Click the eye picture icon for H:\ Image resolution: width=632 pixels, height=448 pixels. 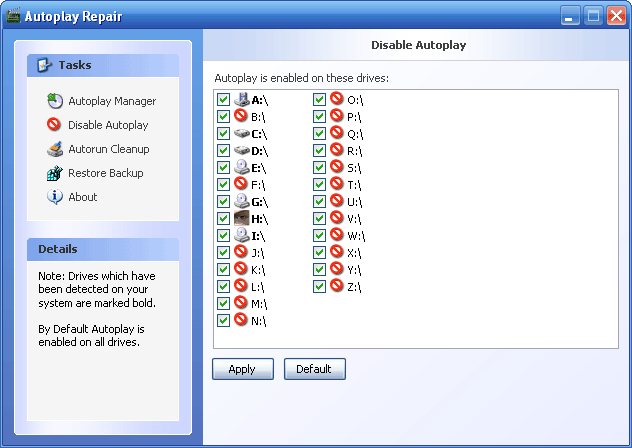[x=242, y=218]
